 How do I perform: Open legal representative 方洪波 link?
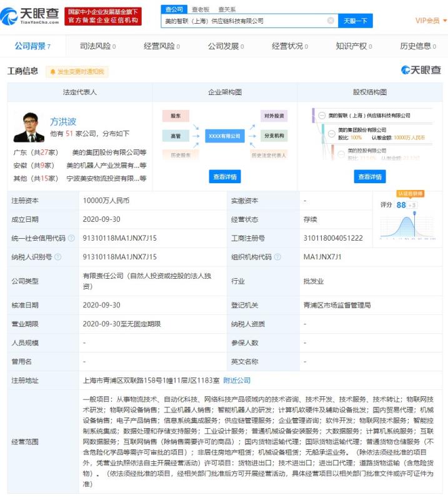(x=63, y=122)
